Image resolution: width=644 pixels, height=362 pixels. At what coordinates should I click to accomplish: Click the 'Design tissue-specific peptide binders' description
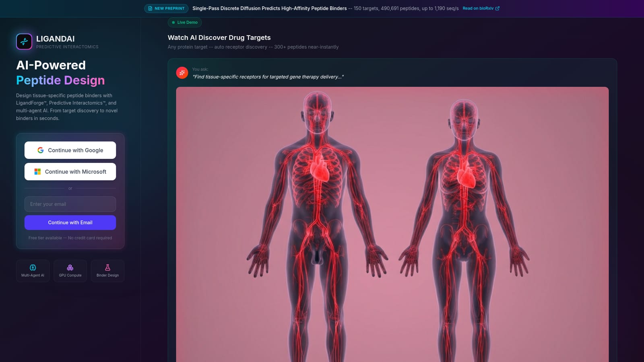(x=67, y=107)
